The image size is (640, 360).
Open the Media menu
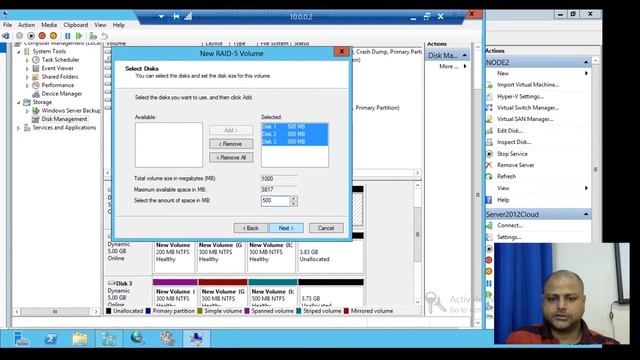pyautogui.click(x=49, y=25)
